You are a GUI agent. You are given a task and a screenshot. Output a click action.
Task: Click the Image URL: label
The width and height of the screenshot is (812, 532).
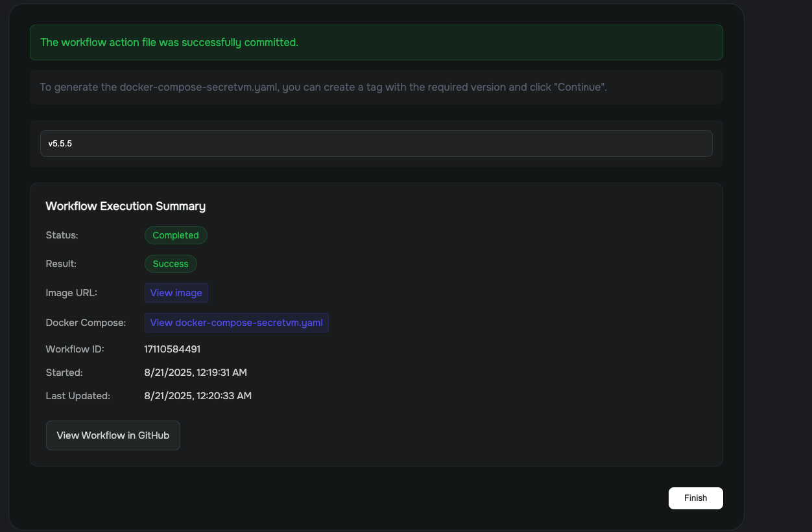(x=71, y=293)
